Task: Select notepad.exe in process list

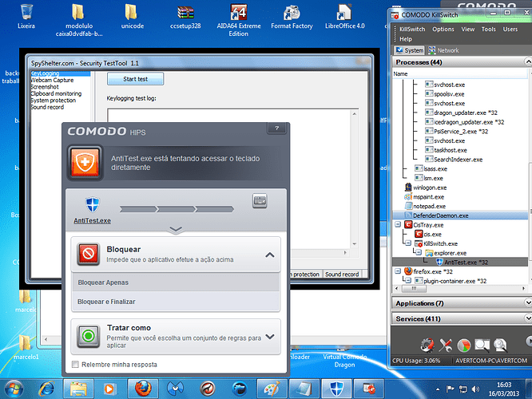Action: pos(429,206)
